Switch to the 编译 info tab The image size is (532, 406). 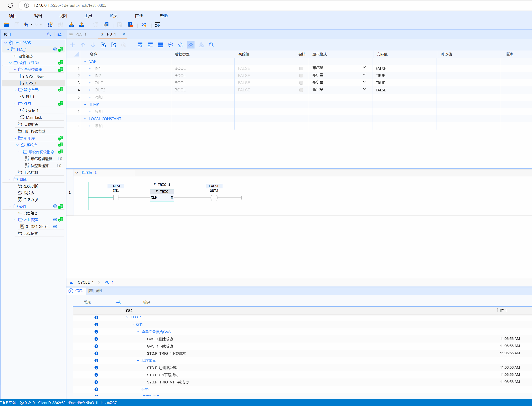(x=147, y=302)
